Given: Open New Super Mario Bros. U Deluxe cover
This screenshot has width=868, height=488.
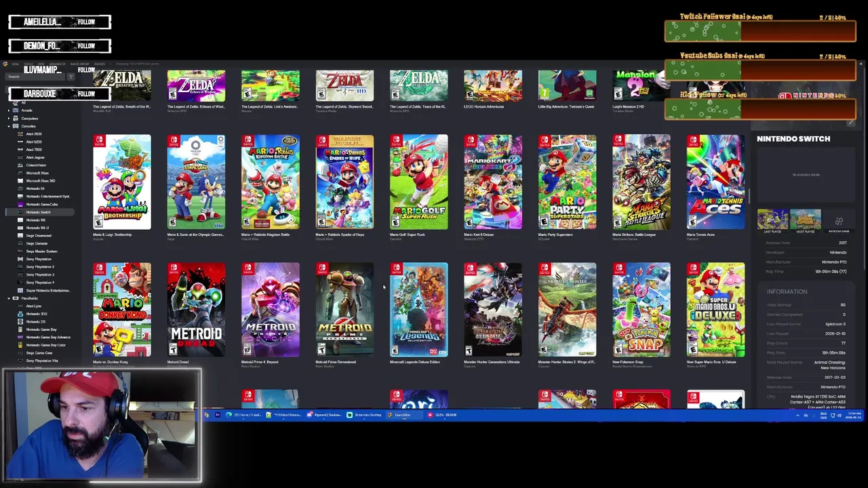Looking at the screenshot, I should point(715,310).
